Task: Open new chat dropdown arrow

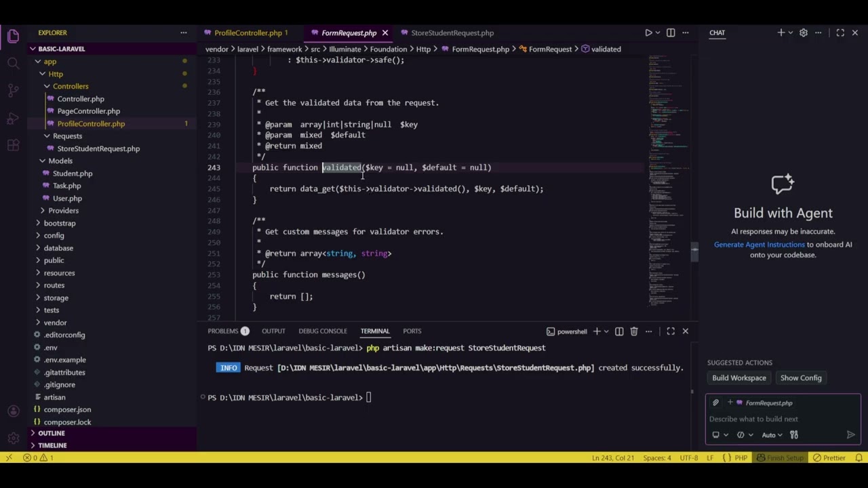Action: (790, 33)
